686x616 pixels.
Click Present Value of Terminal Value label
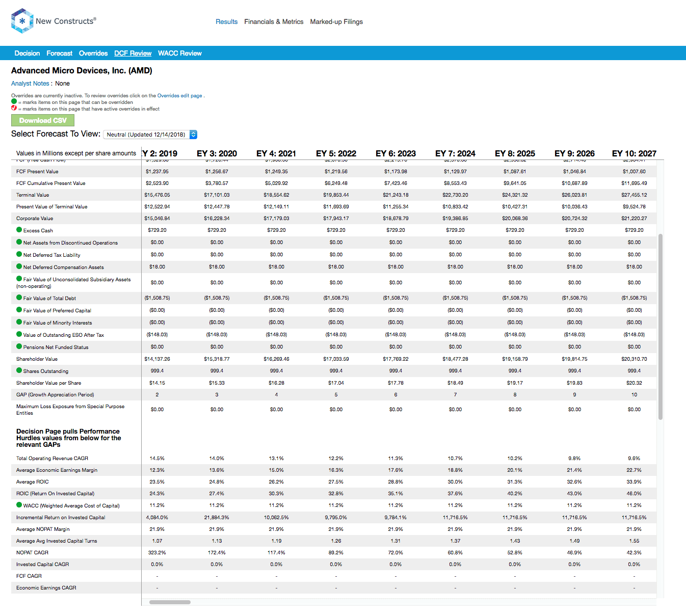51,207
